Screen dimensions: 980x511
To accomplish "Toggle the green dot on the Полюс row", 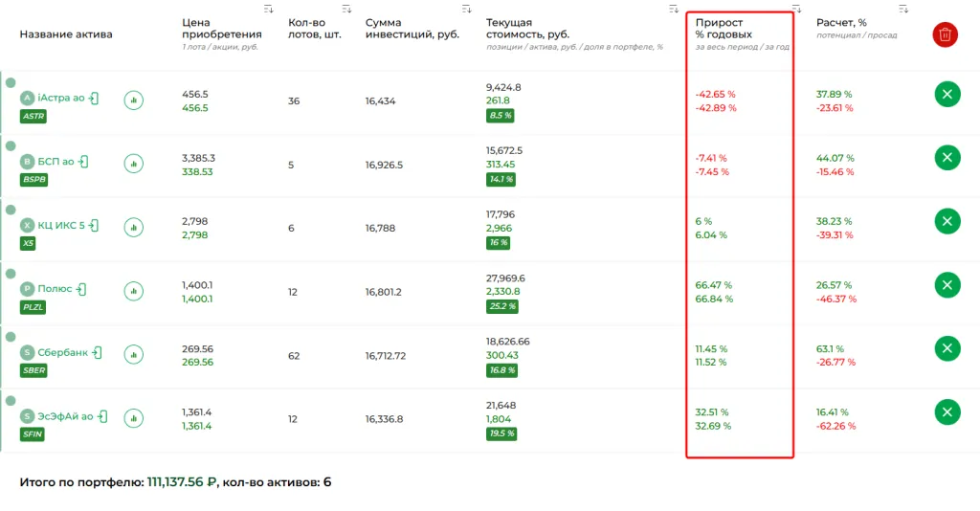I will pyautogui.click(x=11, y=274).
